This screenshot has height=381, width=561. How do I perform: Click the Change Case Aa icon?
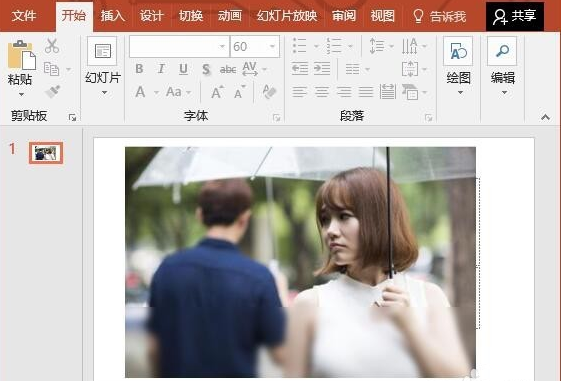tap(174, 92)
